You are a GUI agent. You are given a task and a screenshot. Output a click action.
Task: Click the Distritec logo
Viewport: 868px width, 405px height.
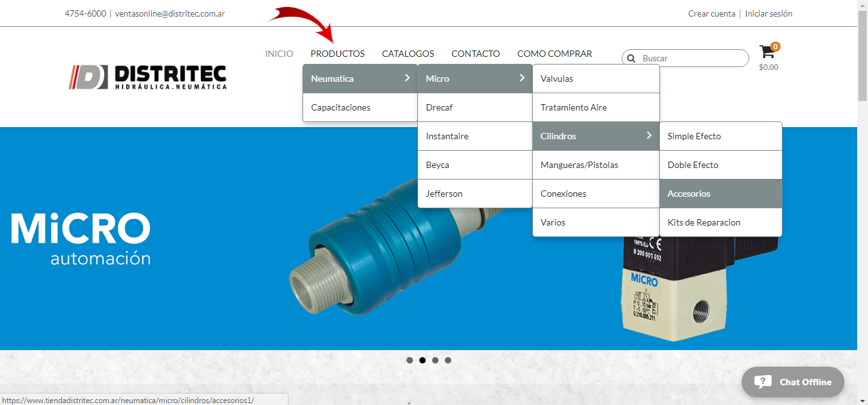pos(148,77)
